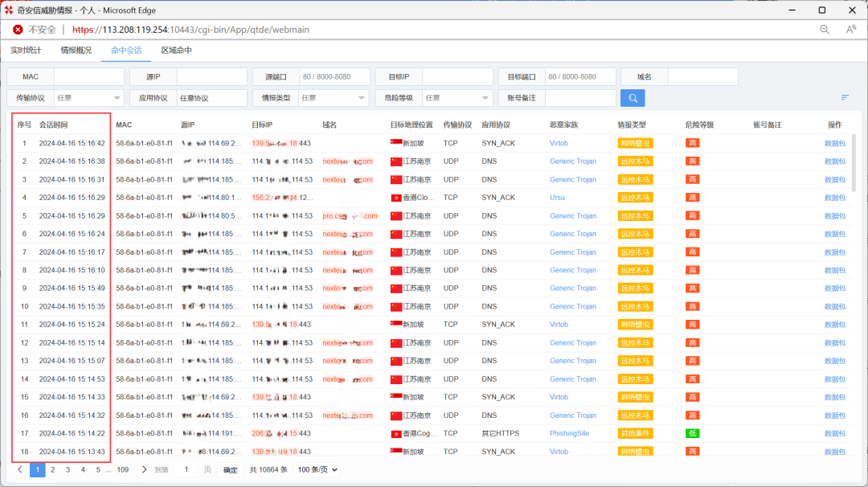Go to page 5
868x487 pixels.
[x=98, y=469]
